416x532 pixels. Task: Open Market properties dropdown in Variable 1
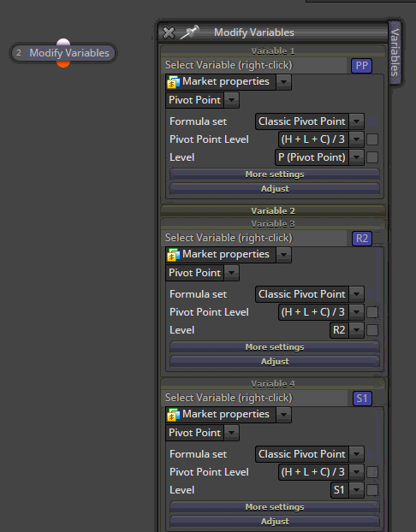point(283,82)
